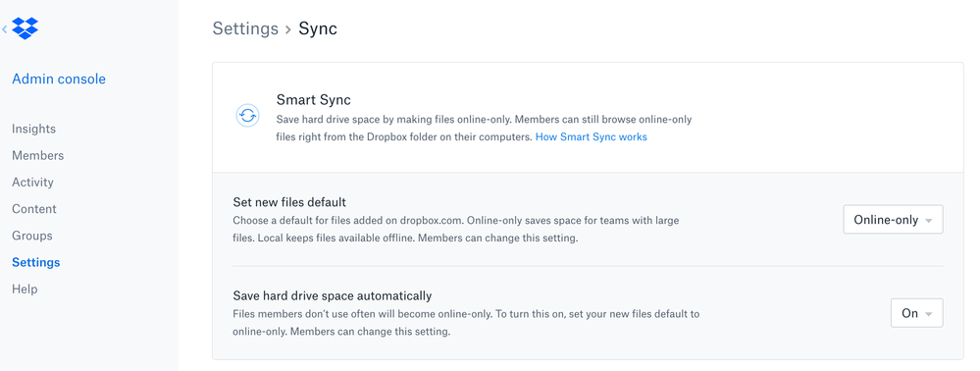Click the Settings breadcrumb link
This screenshot has width=980, height=371.
click(245, 28)
